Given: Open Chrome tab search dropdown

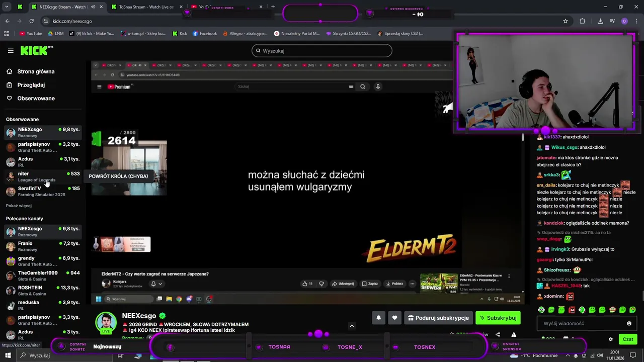Looking at the screenshot, I should pyautogui.click(x=7, y=7).
